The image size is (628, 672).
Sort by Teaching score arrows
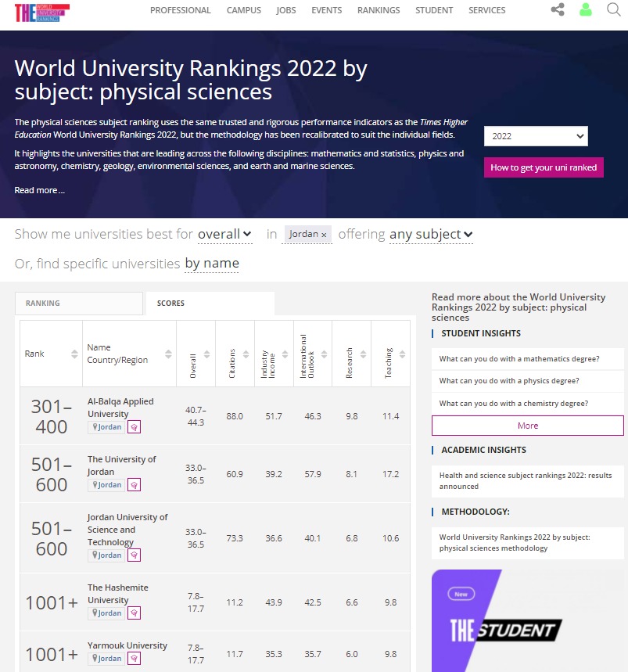tap(403, 354)
